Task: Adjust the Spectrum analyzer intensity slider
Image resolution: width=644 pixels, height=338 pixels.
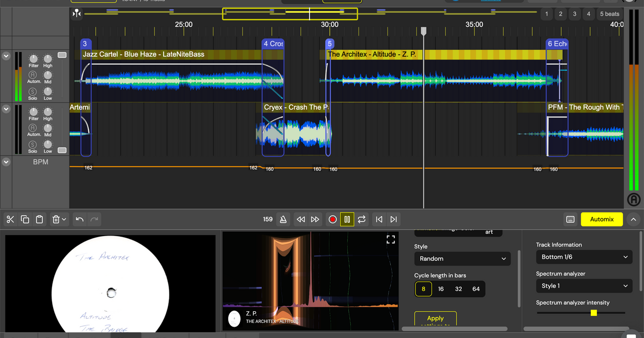Action: 594,312
